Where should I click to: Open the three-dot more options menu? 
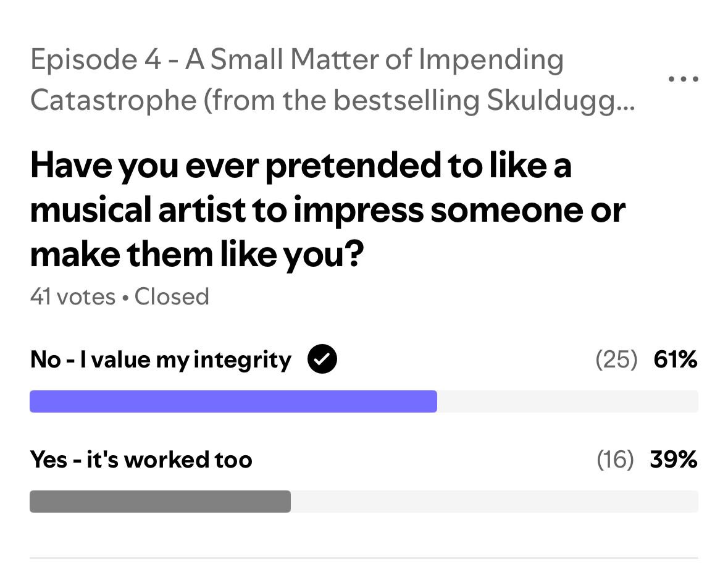coord(684,79)
